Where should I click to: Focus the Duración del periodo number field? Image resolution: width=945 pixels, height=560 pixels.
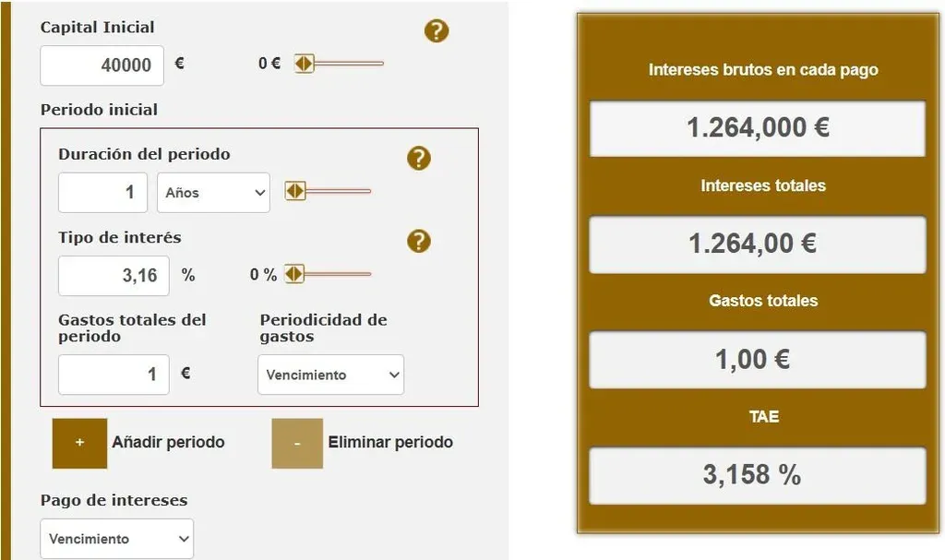[102, 193]
